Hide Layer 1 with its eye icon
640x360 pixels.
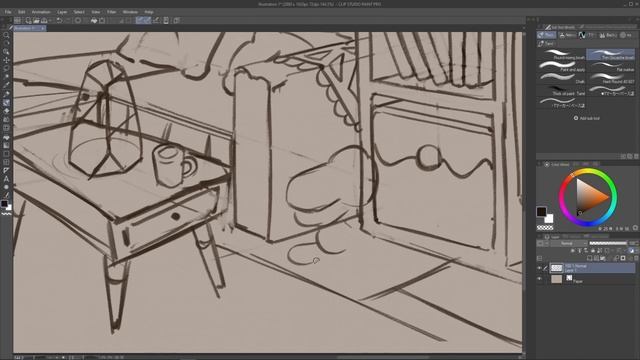pyautogui.click(x=539, y=268)
